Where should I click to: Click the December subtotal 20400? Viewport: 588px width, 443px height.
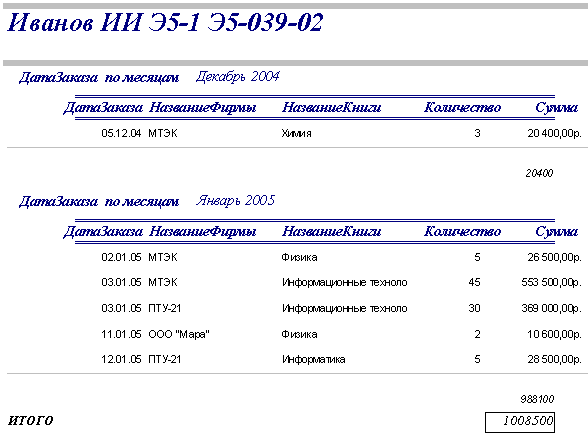click(539, 173)
